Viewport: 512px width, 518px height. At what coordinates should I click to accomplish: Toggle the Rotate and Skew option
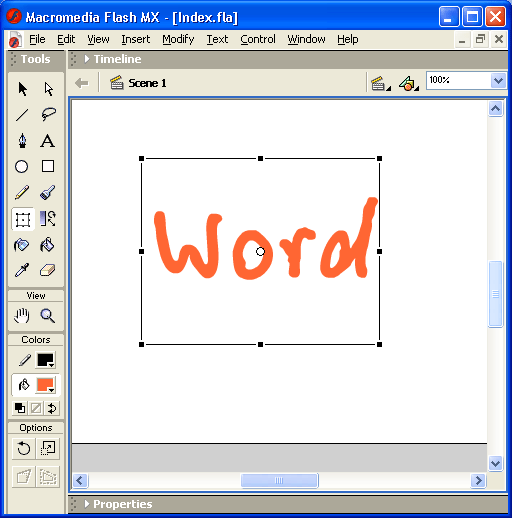[23, 448]
